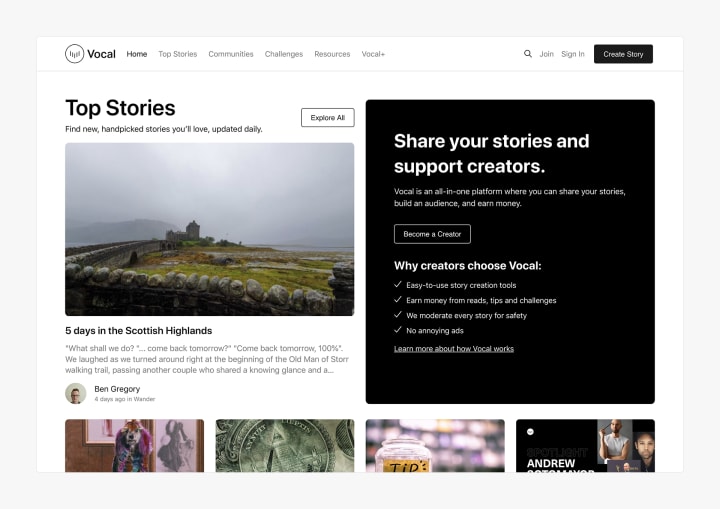
Task: Click the Top Stories heading
Action: (120, 108)
